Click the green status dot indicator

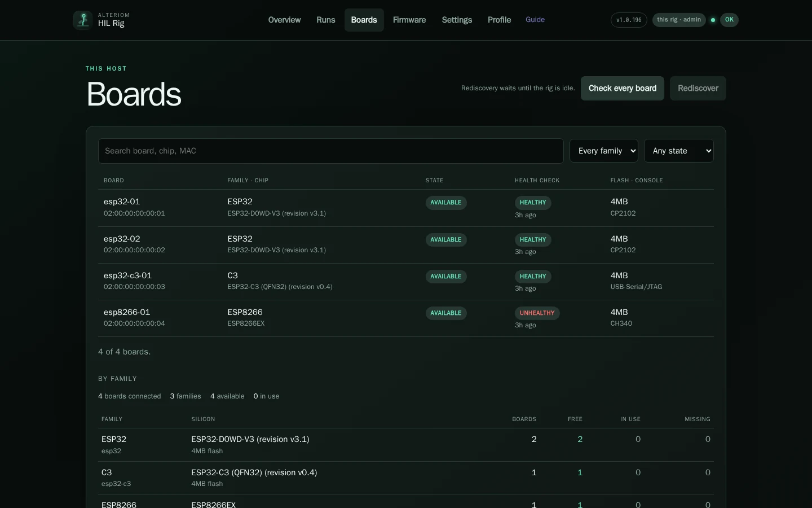[x=713, y=20]
